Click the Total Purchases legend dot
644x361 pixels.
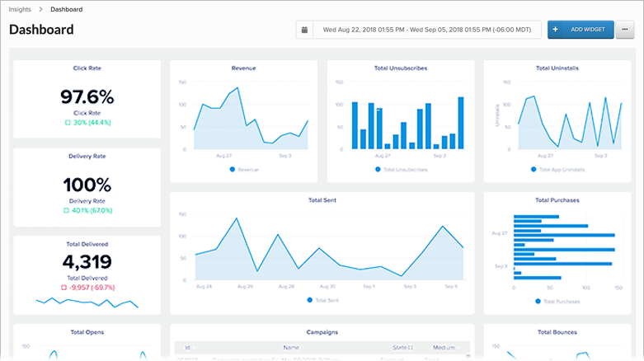point(538,301)
